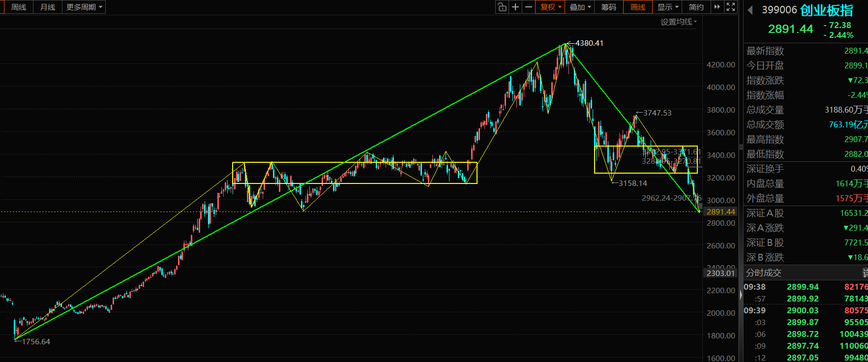Open 更多周期 more periods menu
Viewport: 868px width, 362px height.
[x=84, y=7]
